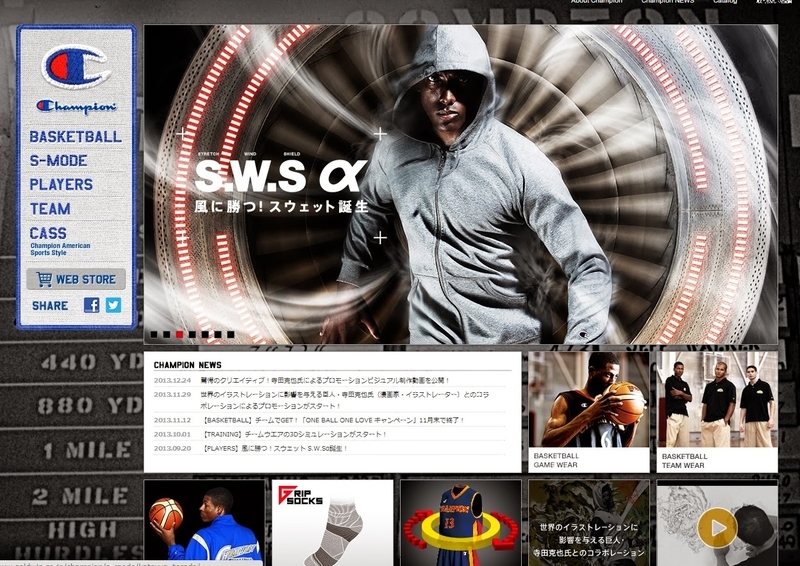Open the Twitter share icon
This screenshot has width=800, height=566.
(x=113, y=305)
